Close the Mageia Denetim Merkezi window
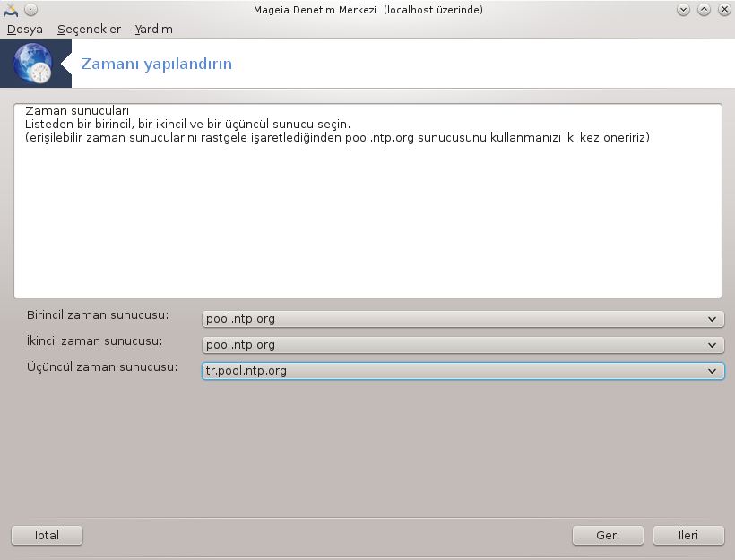 point(724,10)
